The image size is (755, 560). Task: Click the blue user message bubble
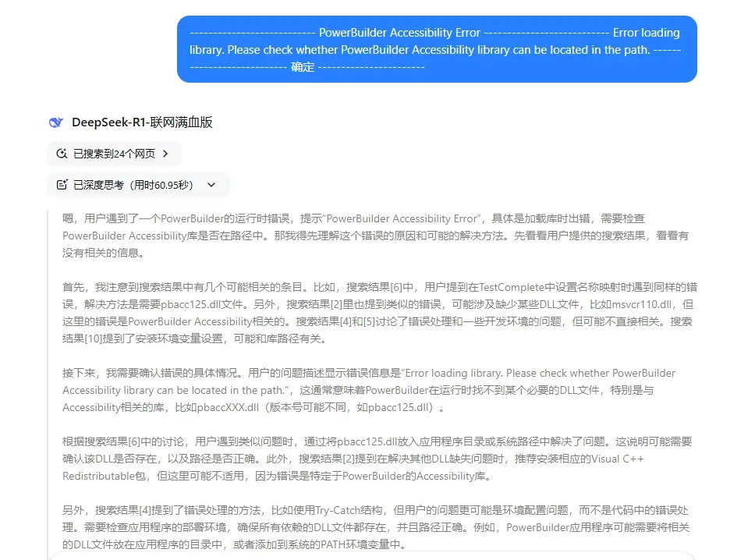pos(437,49)
